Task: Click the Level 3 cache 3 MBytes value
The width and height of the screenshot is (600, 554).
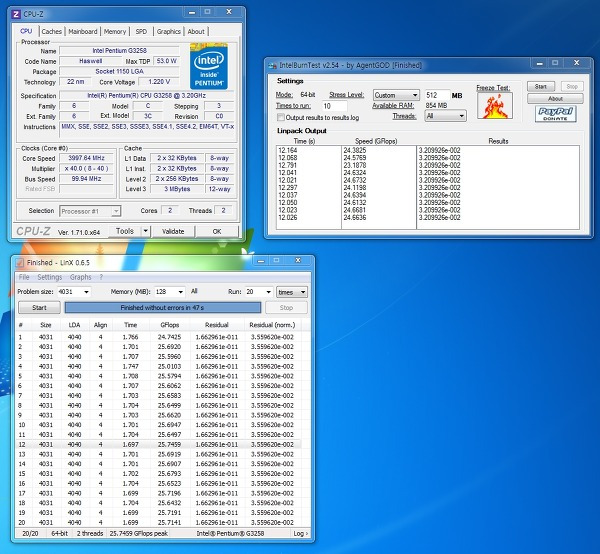Action: pyautogui.click(x=177, y=189)
